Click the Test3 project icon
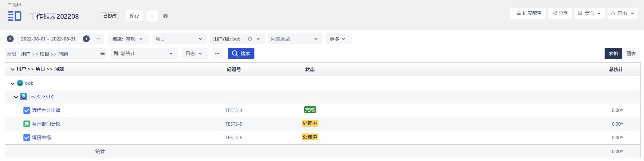This screenshot has width=644, height=161. point(23,97)
